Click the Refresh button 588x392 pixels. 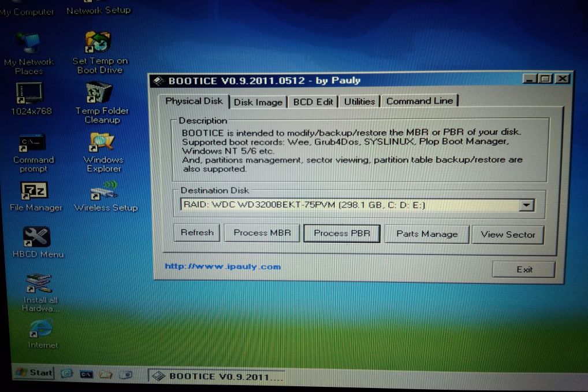coord(197,232)
